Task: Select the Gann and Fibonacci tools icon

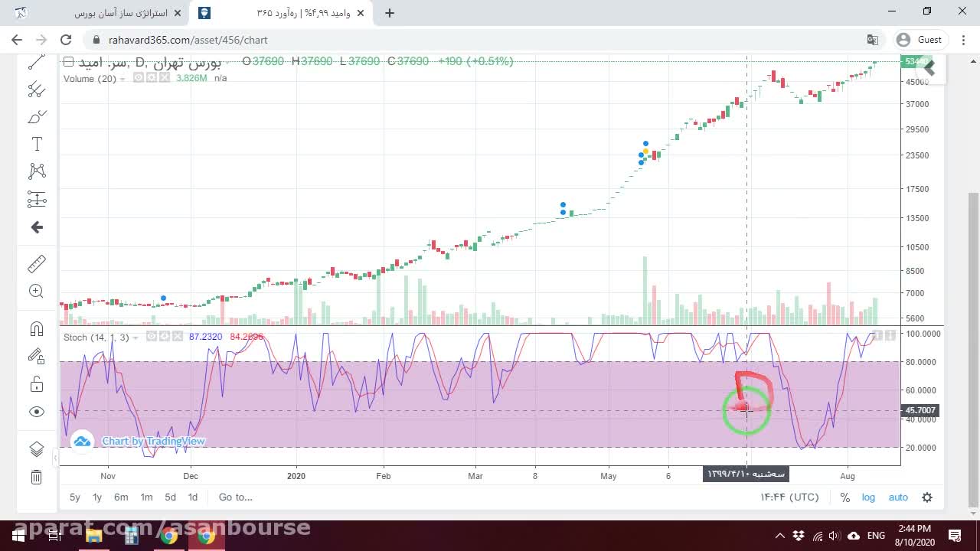Action: (36, 90)
